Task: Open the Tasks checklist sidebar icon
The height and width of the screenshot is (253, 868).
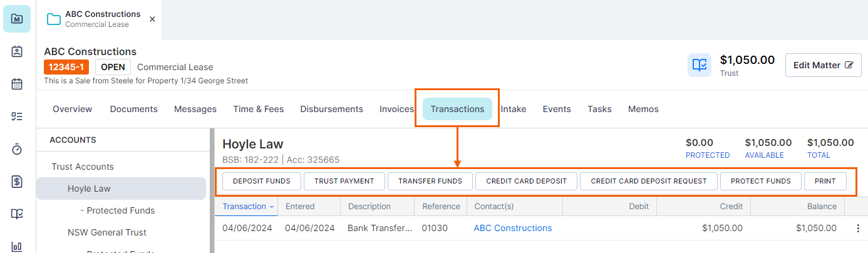Action: [17, 116]
